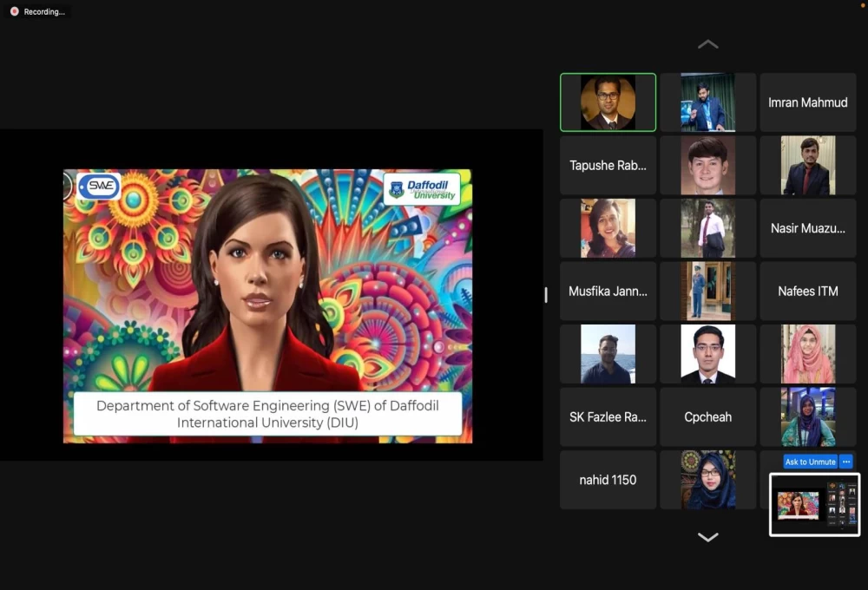Click the Ask to Unmute button

(810, 462)
